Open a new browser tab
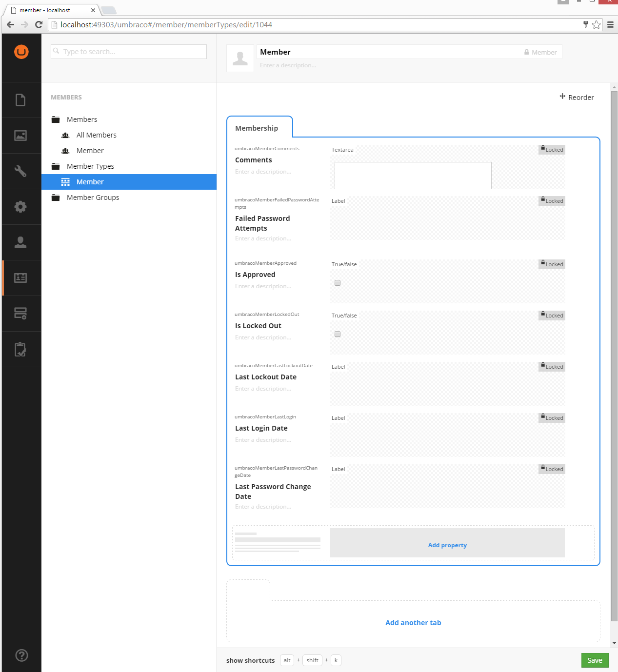This screenshot has height=672, width=618. click(108, 10)
